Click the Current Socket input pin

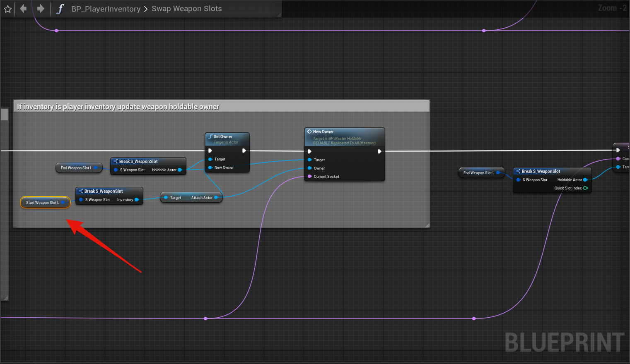click(310, 177)
